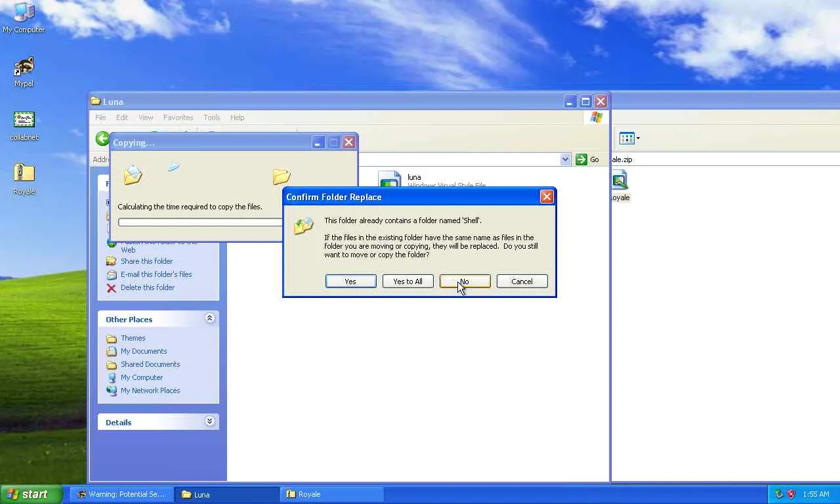Click the Shared Documents folder icon in sidebar
The width and height of the screenshot is (840, 504).
click(112, 364)
